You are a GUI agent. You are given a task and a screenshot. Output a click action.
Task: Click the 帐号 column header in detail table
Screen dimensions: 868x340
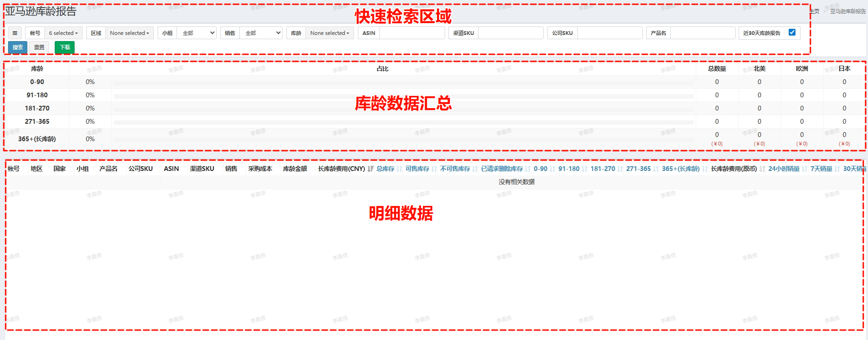(x=14, y=169)
